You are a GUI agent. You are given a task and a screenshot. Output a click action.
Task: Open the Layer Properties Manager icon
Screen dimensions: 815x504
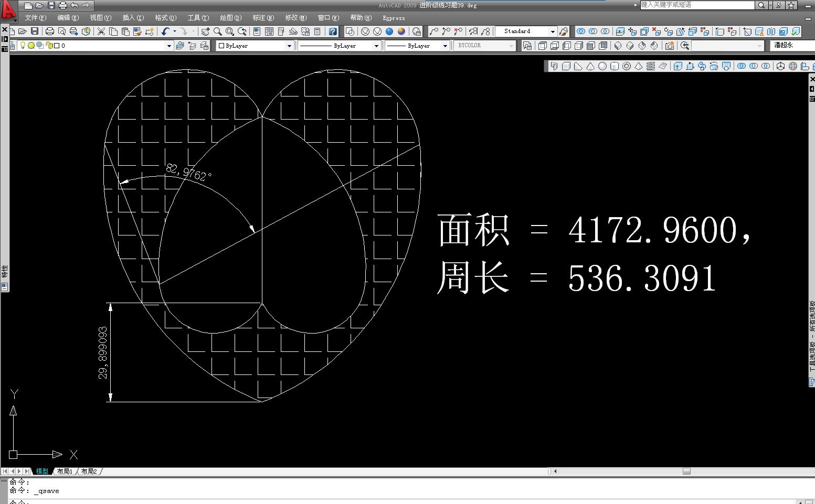pos(13,46)
